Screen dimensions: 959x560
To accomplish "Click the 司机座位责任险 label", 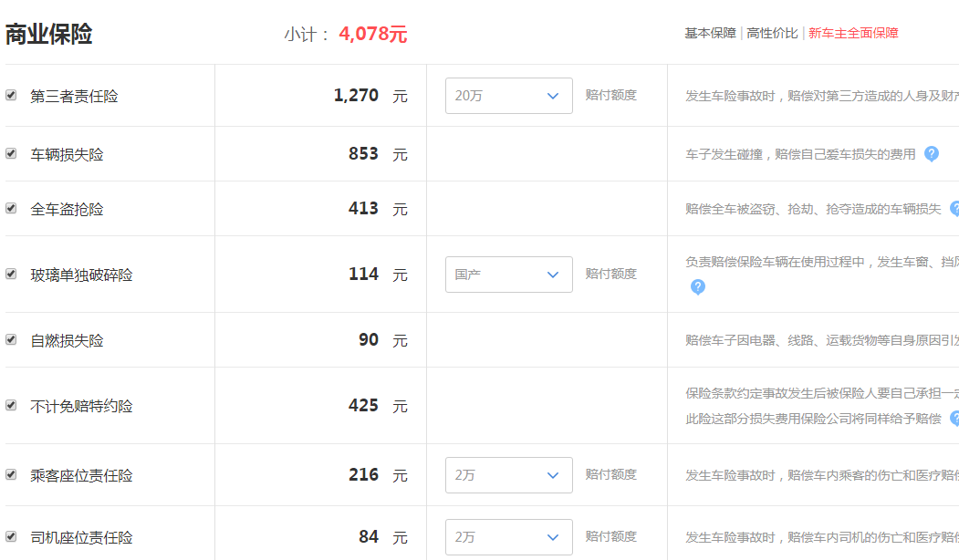I will pos(81,538).
